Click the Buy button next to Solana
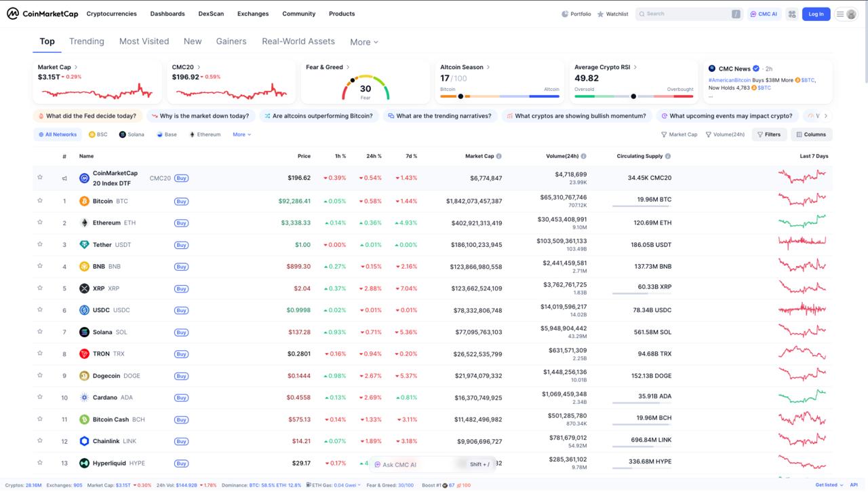 [180, 332]
